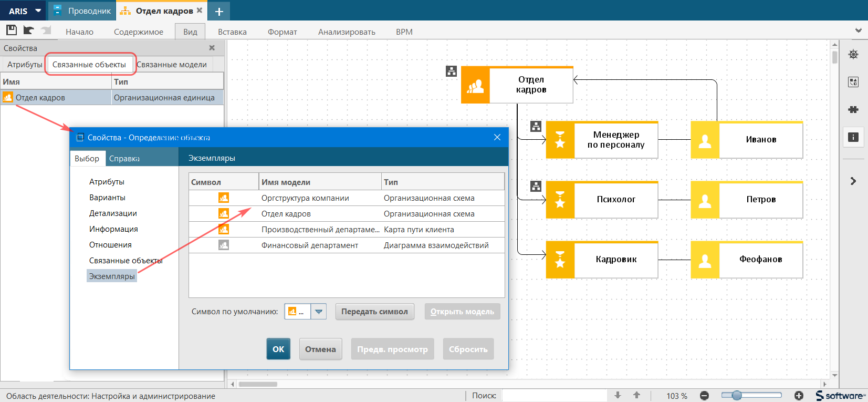Viewport: 868px width, 402px height.
Task: Select the Петров node in diagram
Action: pos(747,200)
